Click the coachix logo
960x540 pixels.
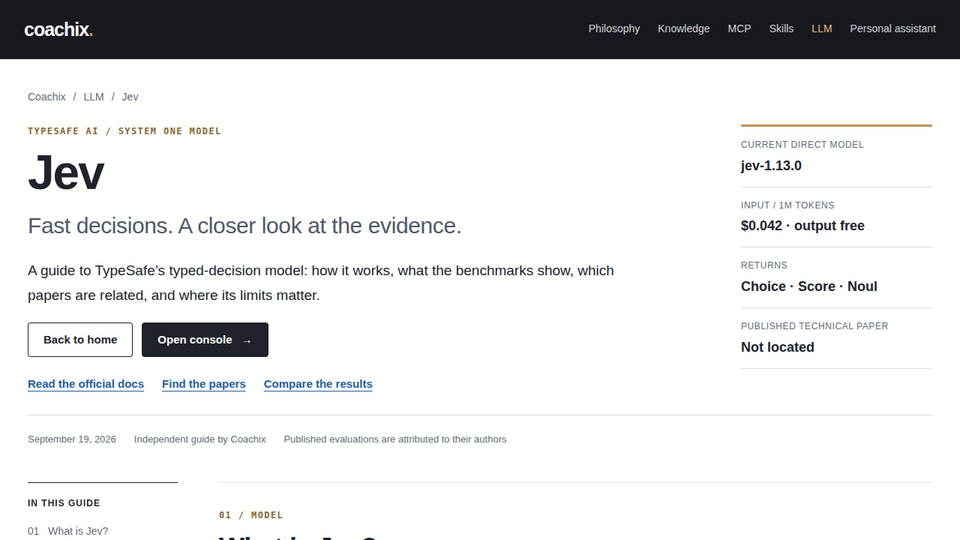click(x=58, y=29)
